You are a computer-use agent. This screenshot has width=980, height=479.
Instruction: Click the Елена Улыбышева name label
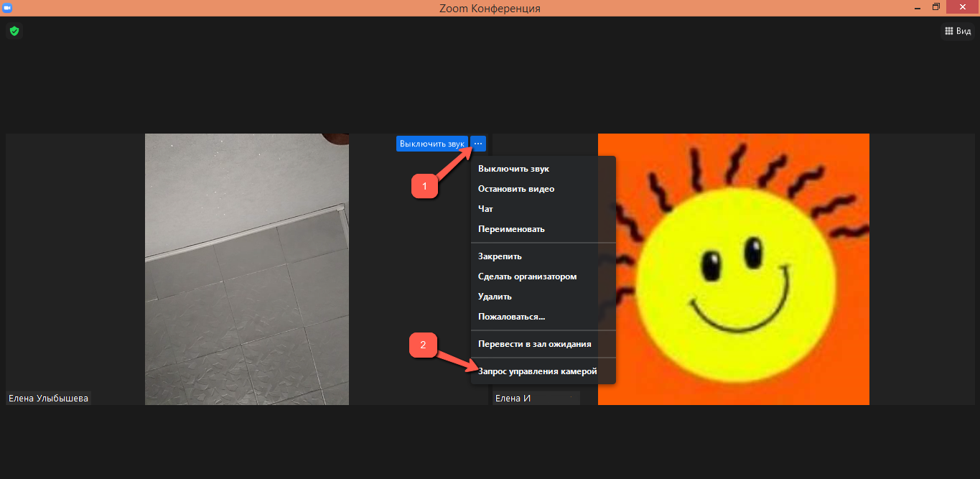click(x=48, y=398)
